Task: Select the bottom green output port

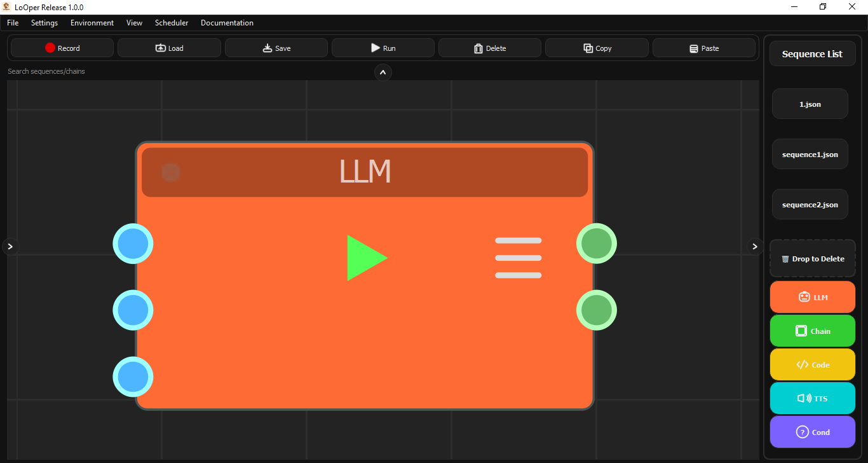Action: tap(596, 310)
